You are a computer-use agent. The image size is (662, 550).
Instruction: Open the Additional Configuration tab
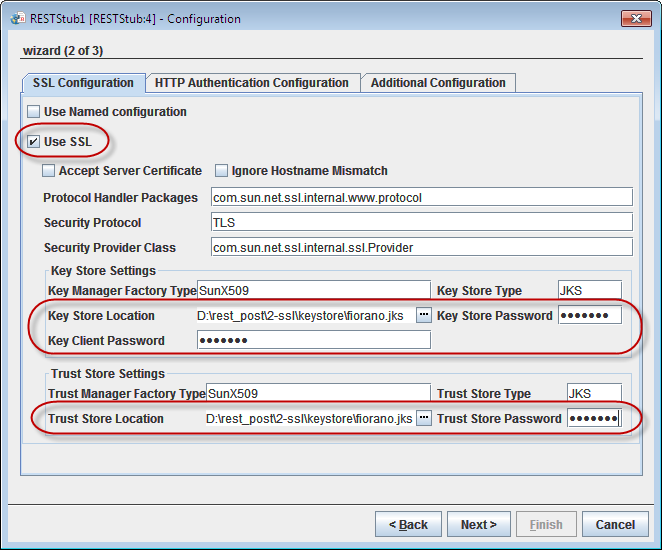click(x=438, y=83)
